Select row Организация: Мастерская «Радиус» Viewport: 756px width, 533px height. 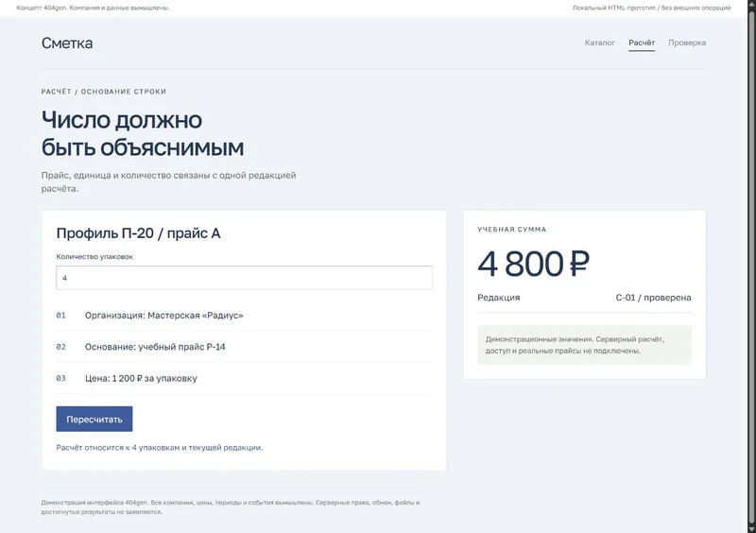244,315
